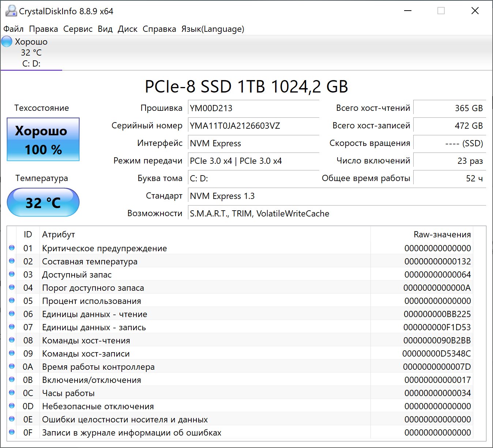493x448 pixels.
Task: Open the Справка menu
Action: point(159,29)
